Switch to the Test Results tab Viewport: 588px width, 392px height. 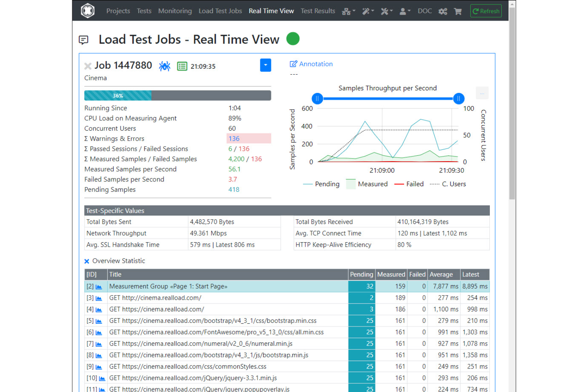point(317,11)
